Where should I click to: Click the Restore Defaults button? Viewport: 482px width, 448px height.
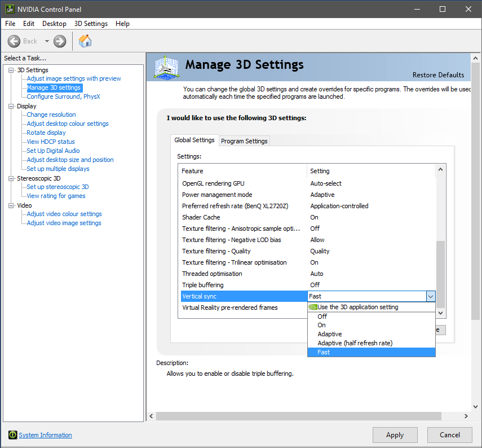(438, 74)
